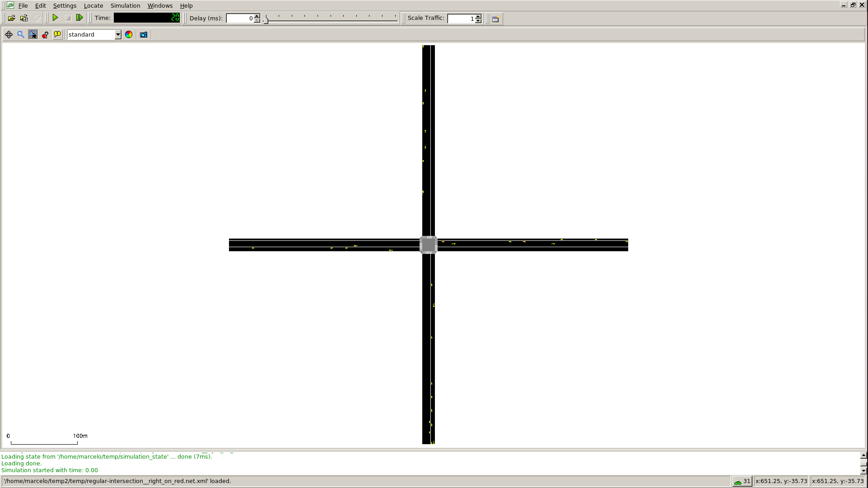Screen dimensions: 868x488
Task: Click the Stop simulation icon
Action: click(68, 17)
